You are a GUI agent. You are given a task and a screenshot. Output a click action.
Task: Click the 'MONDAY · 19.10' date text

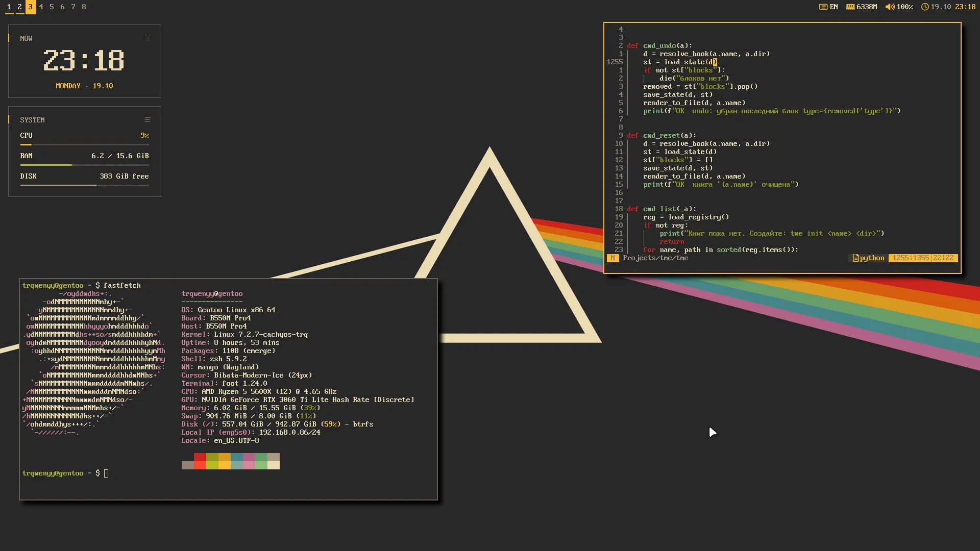pyautogui.click(x=85, y=86)
